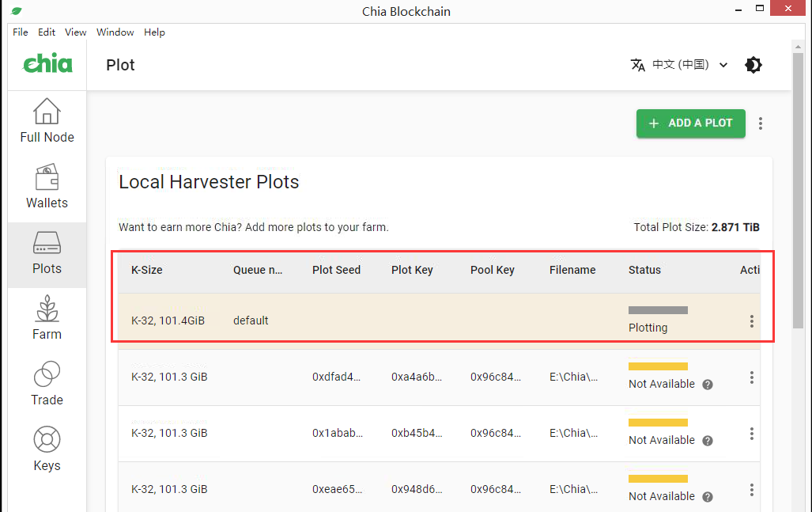Open the Trade section
Image resolution: width=812 pixels, height=512 pixels.
coord(47,384)
